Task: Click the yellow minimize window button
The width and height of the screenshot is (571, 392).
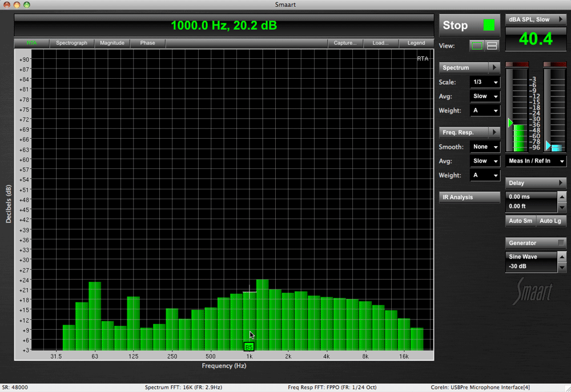Action: 17,5
